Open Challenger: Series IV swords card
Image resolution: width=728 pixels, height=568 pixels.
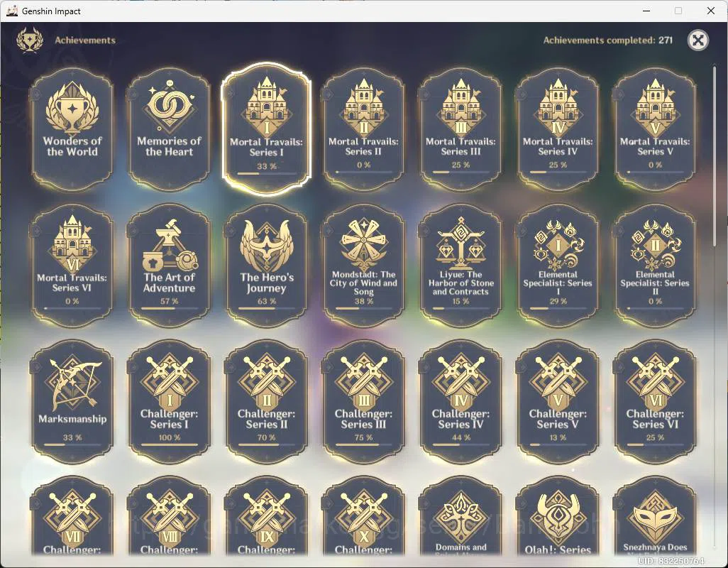460,401
